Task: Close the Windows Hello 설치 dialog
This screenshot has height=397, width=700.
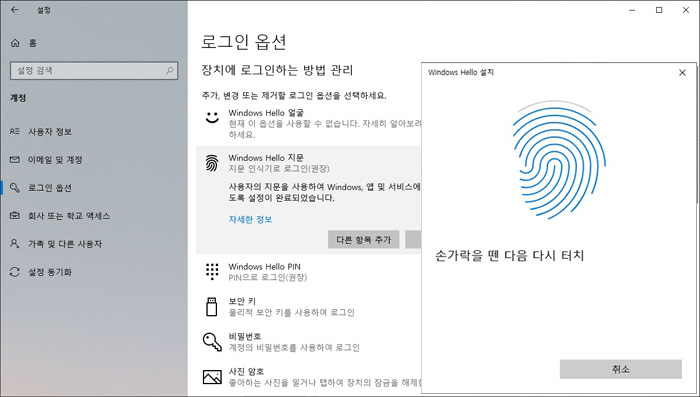Action: 682,72
